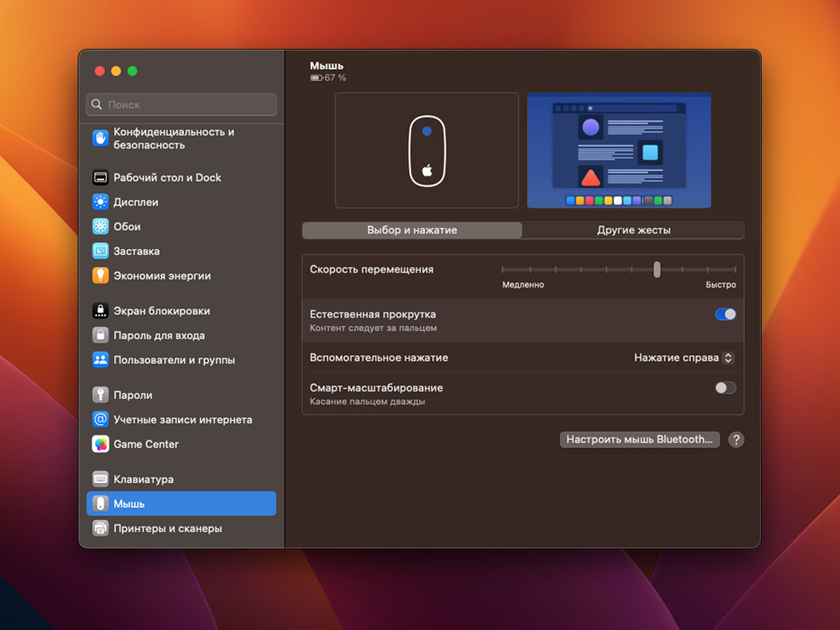Enable the Смарт-масштабирование toggle

725,388
